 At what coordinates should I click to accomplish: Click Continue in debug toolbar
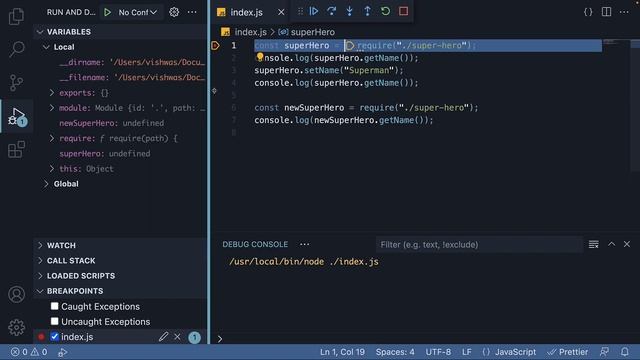(313, 11)
